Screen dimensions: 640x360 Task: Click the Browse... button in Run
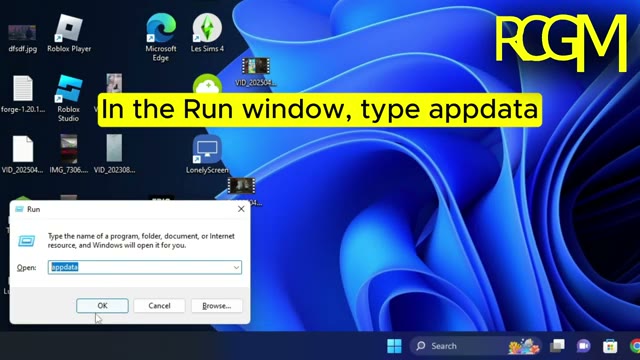click(x=217, y=306)
